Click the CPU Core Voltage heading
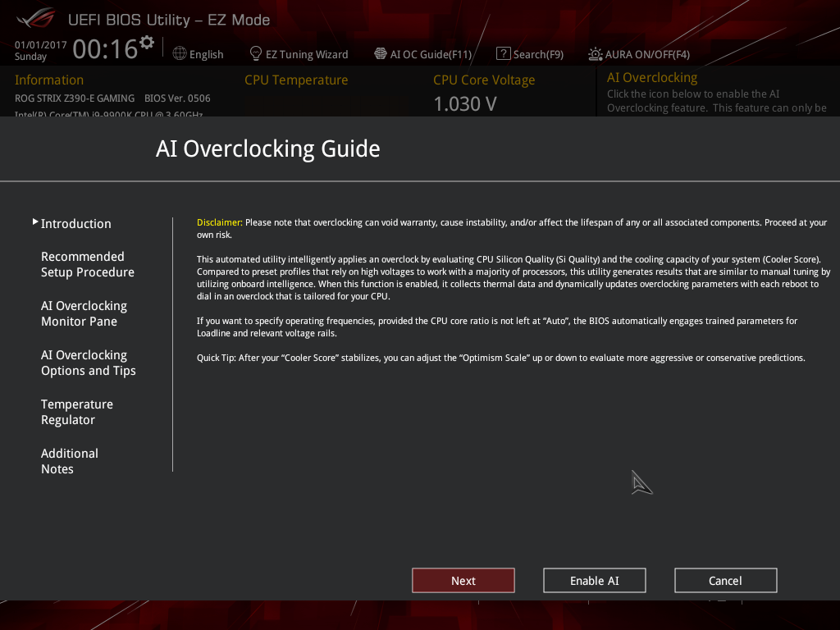 click(484, 80)
